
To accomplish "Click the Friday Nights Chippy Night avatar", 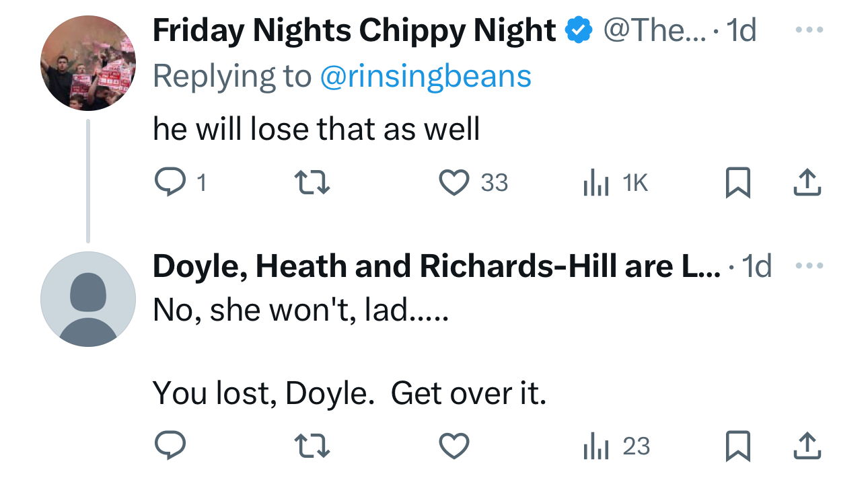I will click(88, 63).
